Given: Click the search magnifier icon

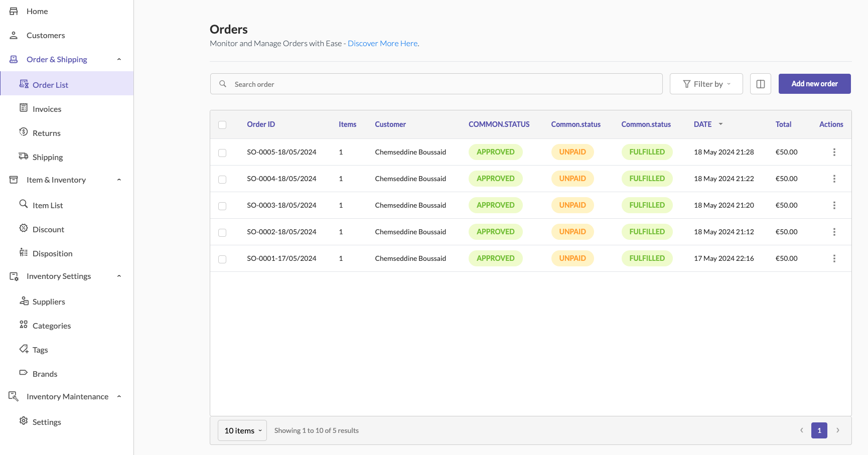Looking at the screenshot, I should click(x=223, y=84).
